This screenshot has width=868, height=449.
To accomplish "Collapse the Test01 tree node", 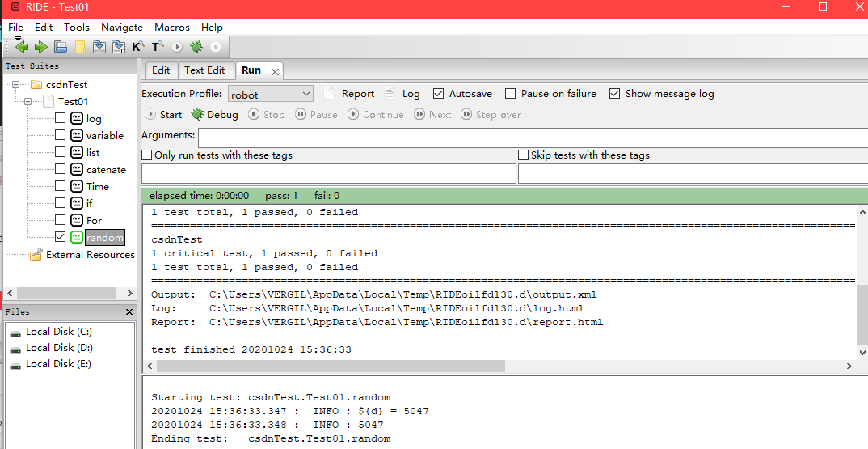I will pos(27,101).
